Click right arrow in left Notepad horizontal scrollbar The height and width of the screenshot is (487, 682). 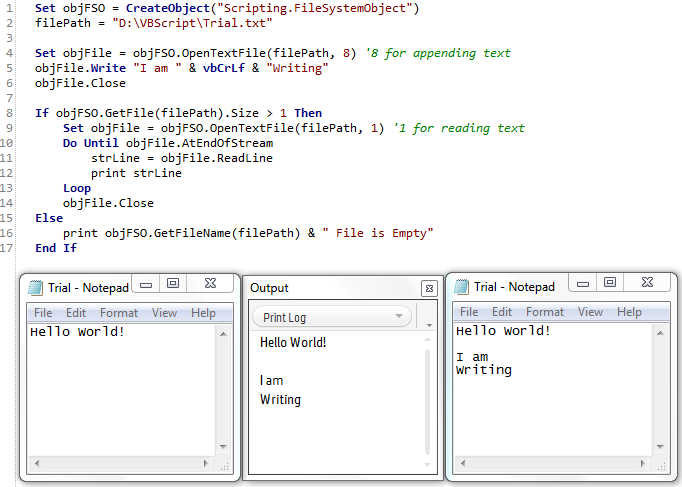[x=206, y=464]
